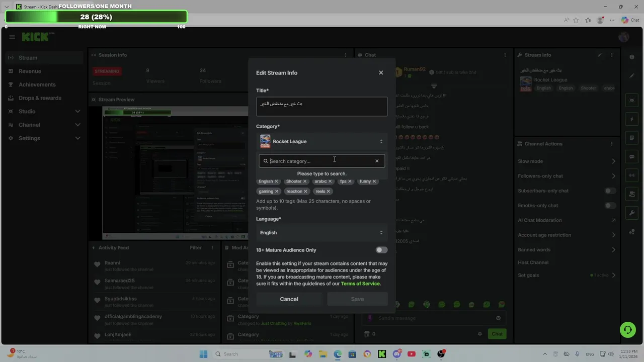Open Banned words settings
The width and height of the screenshot is (644, 362).
tap(567, 250)
